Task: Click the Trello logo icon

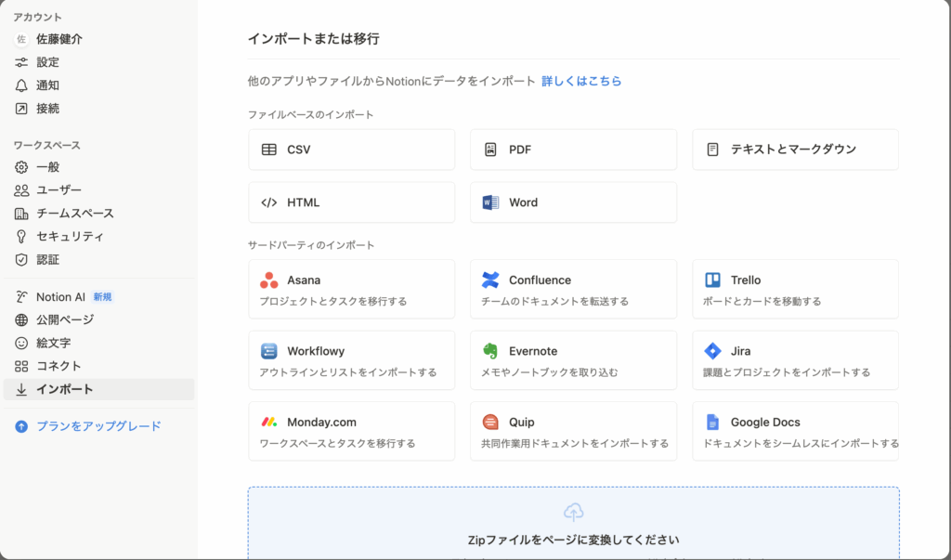Action: coord(712,280)
